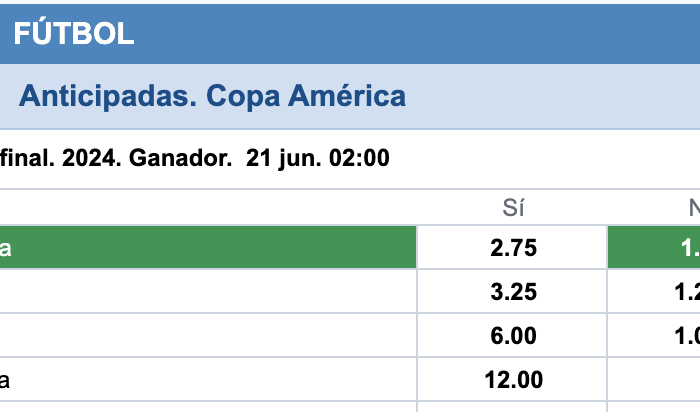Click the partially visible No column header
Image resolution: width=700 pixels, height=412 pixels.
point(694,208)
